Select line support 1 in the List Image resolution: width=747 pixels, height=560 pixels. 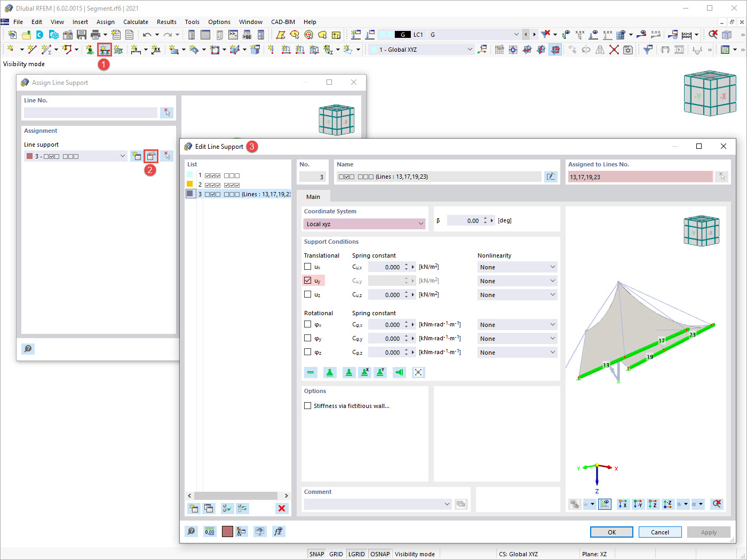pos(238,175)
